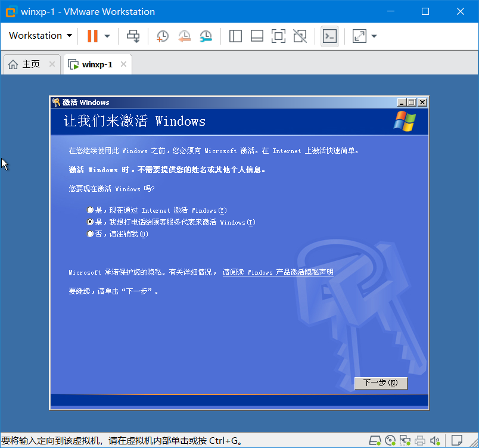Click the VMware Workstation title bar logo
The width and height of the screenshot is (479, 448).
pos(11,12)
